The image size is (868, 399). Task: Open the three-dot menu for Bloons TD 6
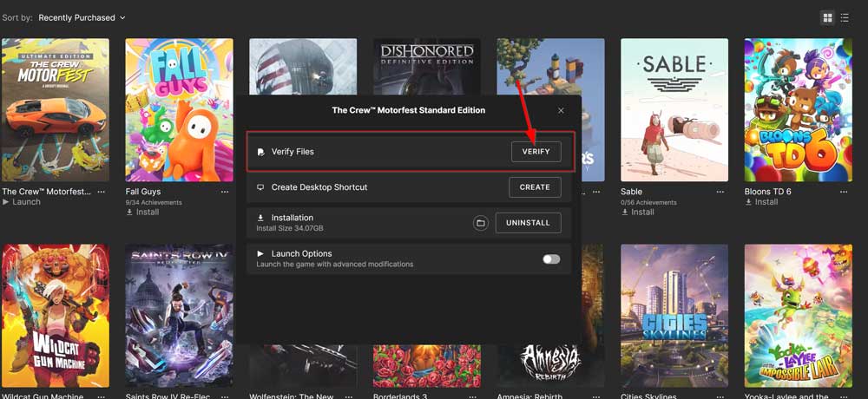click(x=844, y=192)
